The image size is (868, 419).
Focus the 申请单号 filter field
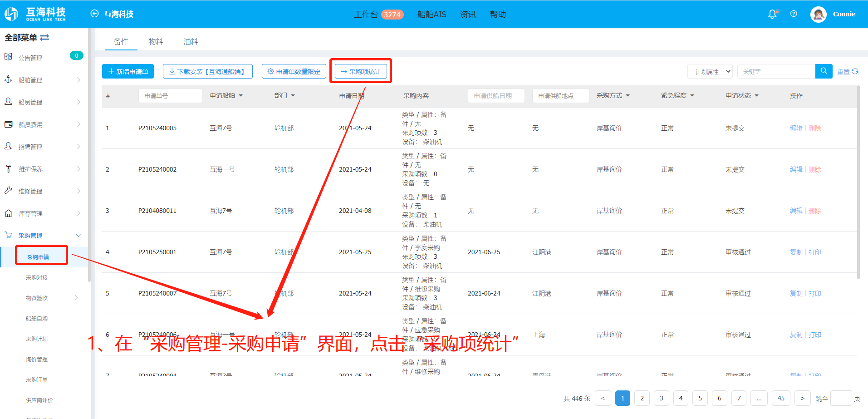coord(170,95)
